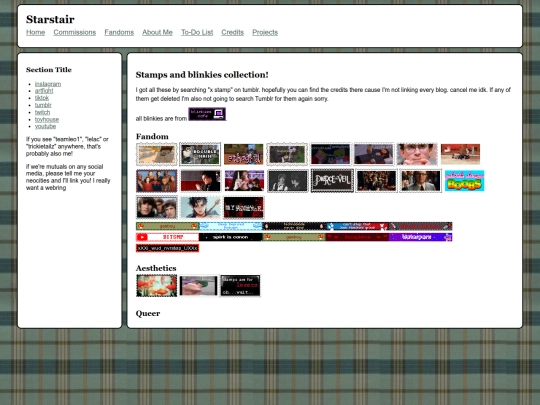The width and height of the screenshot is (540, 405).
Task: Select the stamp of man in glasses closeup
Action: tap(417, 154)
